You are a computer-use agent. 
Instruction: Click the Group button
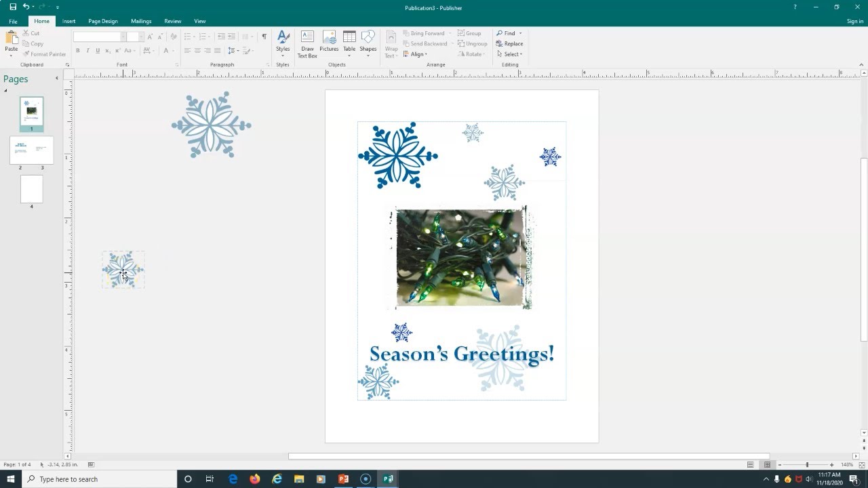coord(469,33)
